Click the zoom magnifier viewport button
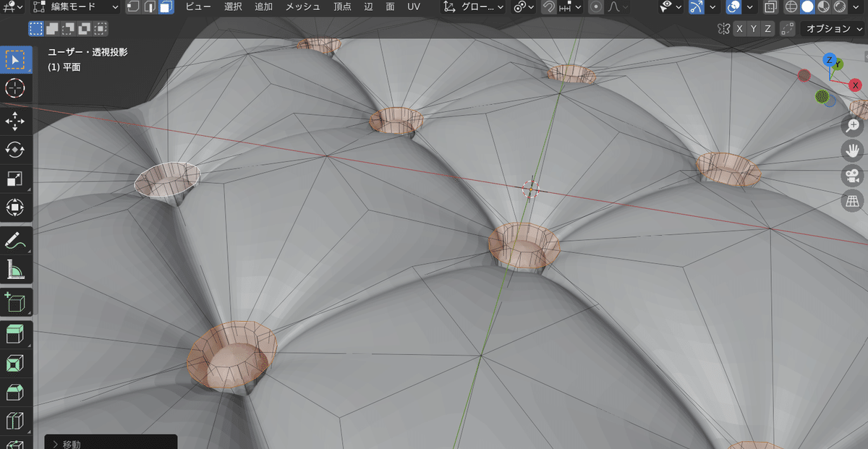Image resolution: width=868 pixels, height=449 pixels. [x=854, y=126]
